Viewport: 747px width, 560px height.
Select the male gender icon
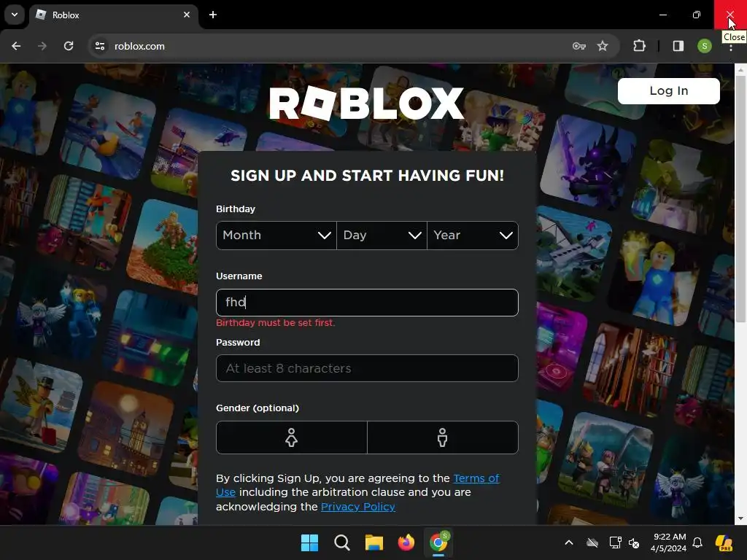pyautogui.click(x=443, y=437)
